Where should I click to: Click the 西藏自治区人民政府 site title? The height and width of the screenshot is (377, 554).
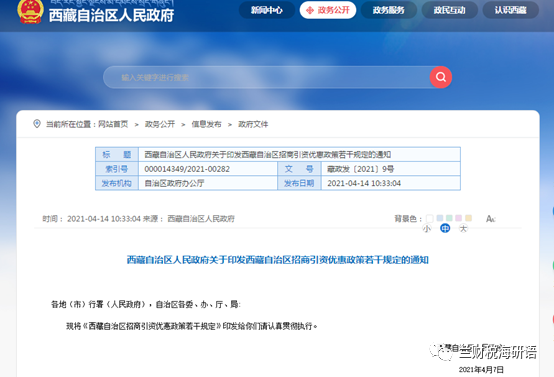[x=111, y=16]
